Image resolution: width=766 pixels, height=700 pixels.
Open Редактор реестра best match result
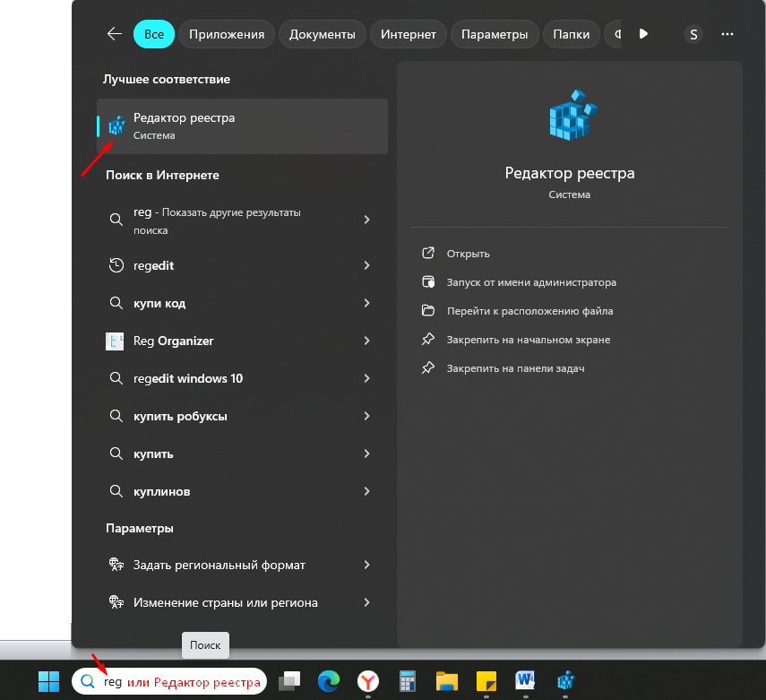click(x=242, y=126)
